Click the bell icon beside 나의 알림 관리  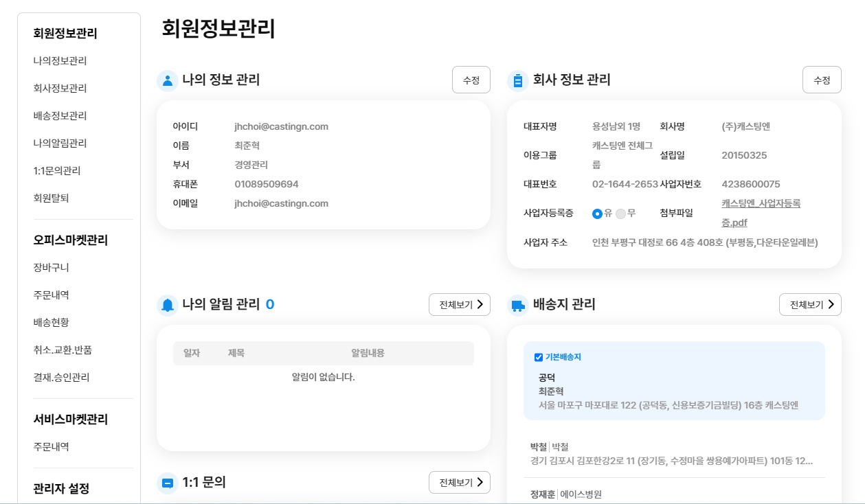(168, 305)
